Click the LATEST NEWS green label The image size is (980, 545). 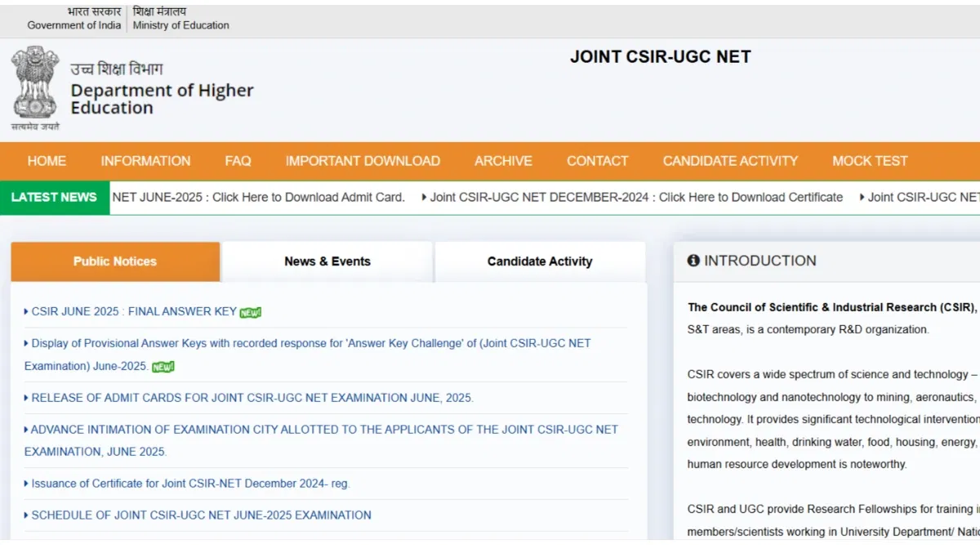click(55, 197)
